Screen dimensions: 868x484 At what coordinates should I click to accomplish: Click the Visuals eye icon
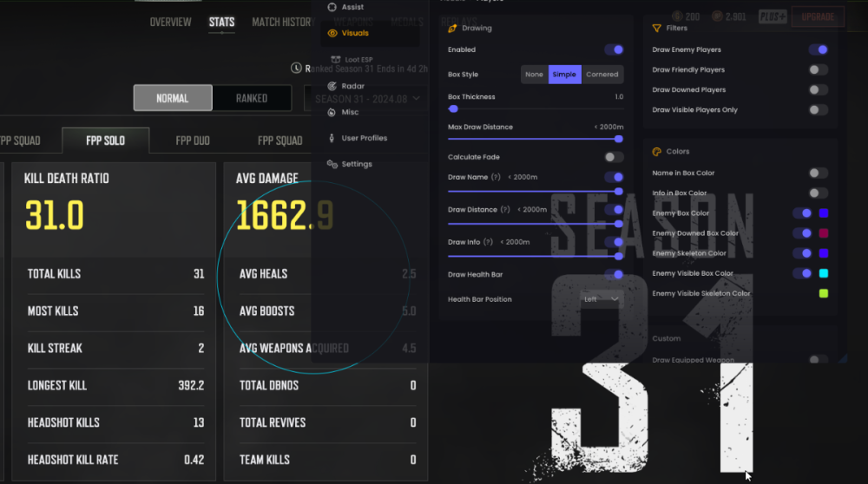coord(332,33)
